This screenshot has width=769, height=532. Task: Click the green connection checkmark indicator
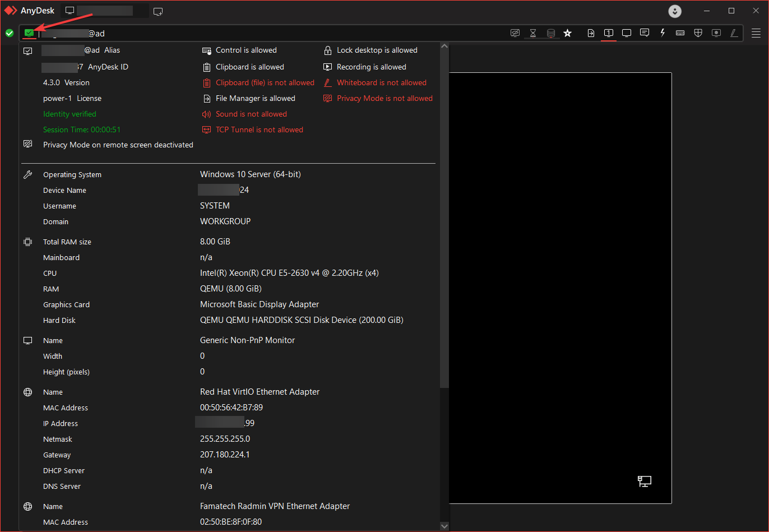10,33
